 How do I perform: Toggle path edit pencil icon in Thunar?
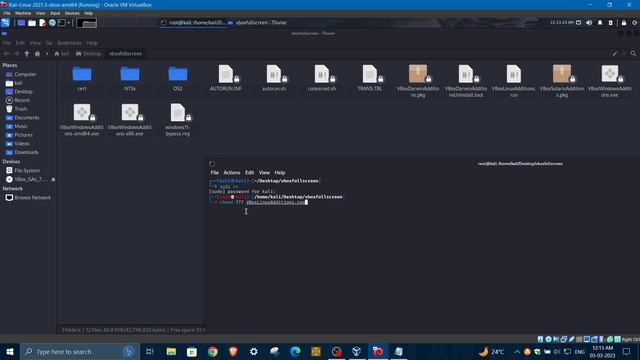[615, 53]
